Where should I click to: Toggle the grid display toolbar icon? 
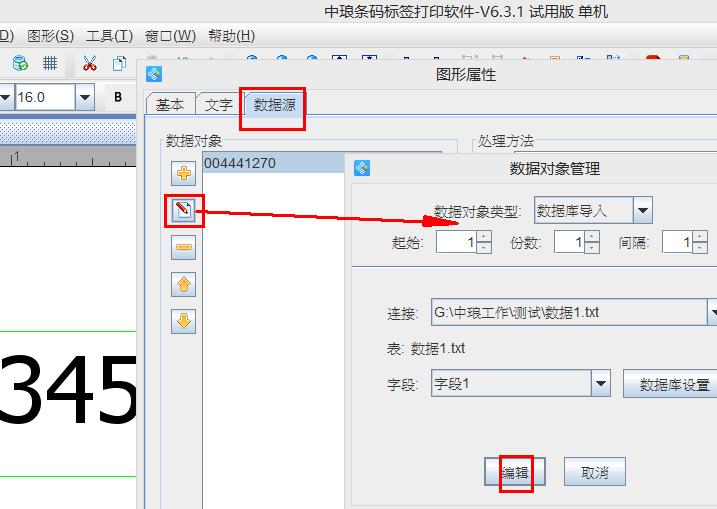[49, 64]
